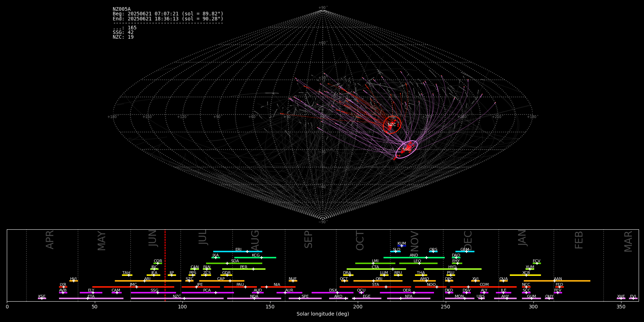Click the GDR shower label
The height and width of the screenshot is (322, 644).
[x=226, y=273]
